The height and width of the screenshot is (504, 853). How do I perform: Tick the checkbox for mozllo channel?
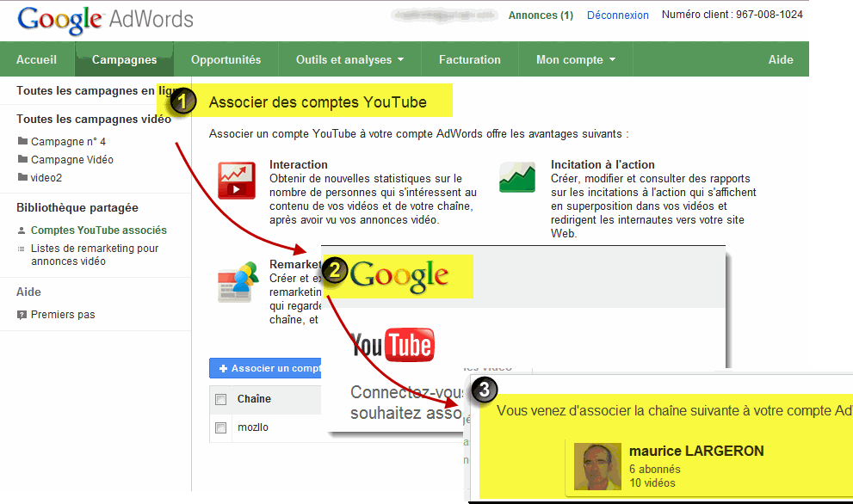(221, 427)
